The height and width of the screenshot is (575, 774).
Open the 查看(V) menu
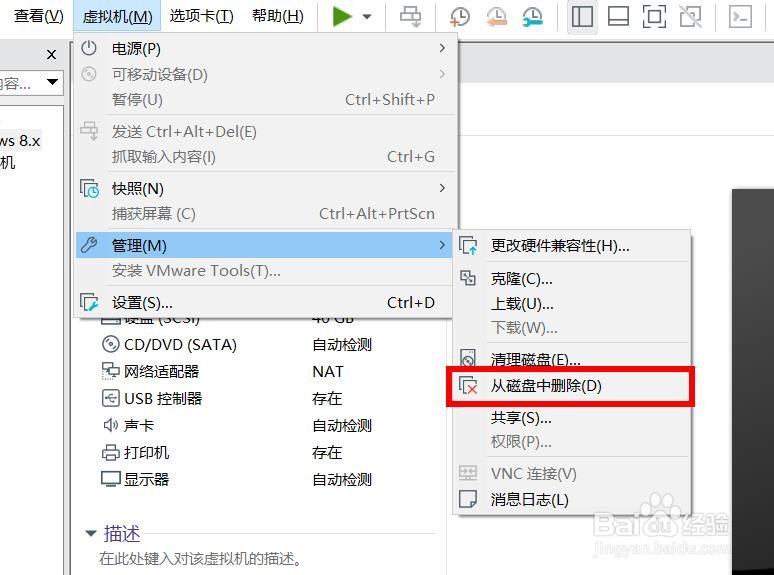pos(39,16)
